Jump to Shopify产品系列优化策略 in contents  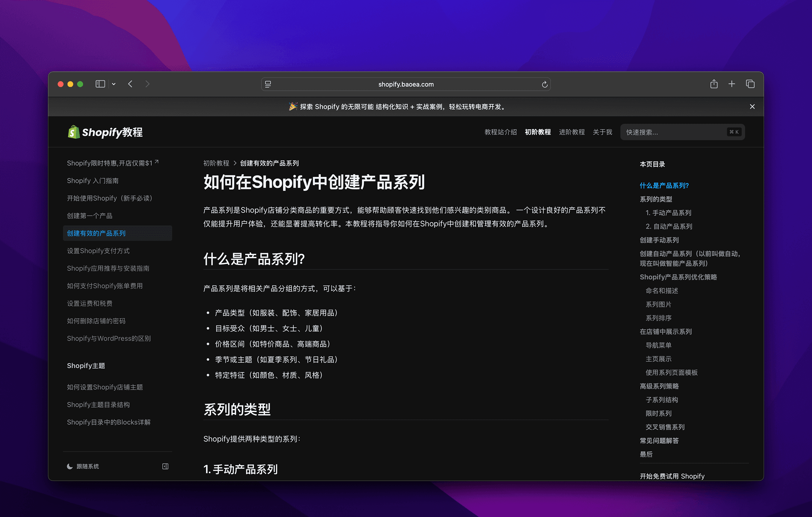click(x=678, y=277)
